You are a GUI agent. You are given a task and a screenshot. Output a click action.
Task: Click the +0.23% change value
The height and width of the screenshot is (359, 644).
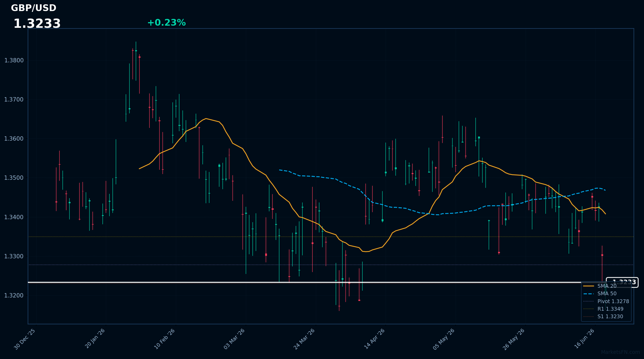[166, 23]
